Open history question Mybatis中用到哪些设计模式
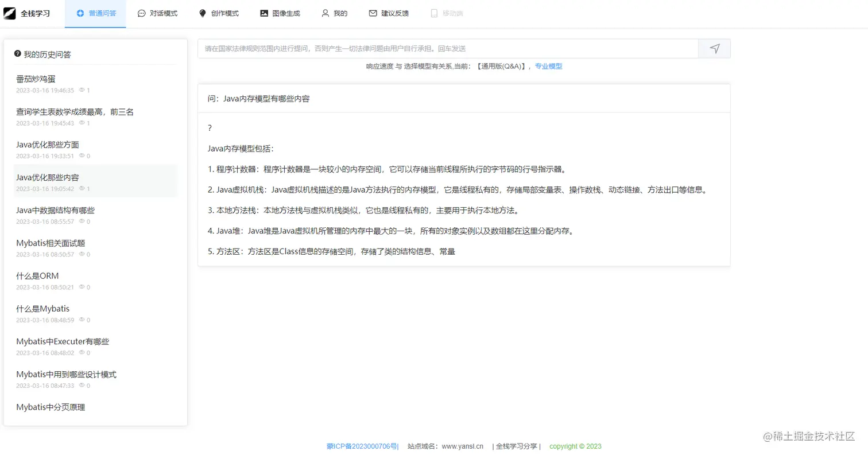The width and height of the screenshot is (868, 455). click(x=66, y=374)
